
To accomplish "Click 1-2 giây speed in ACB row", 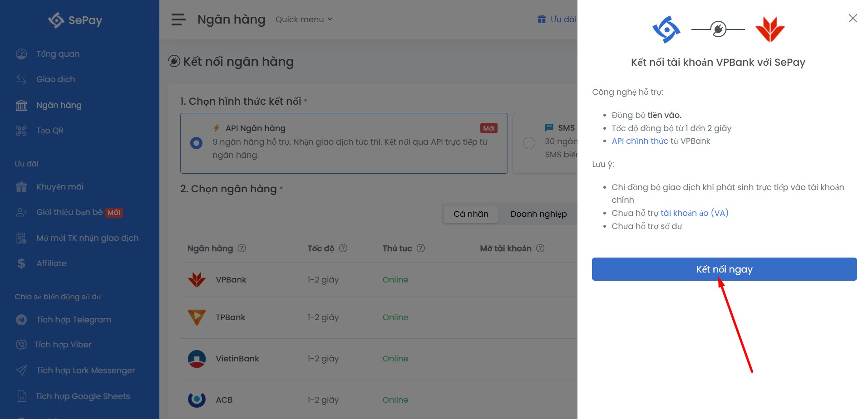I will [x=323, y=400].
